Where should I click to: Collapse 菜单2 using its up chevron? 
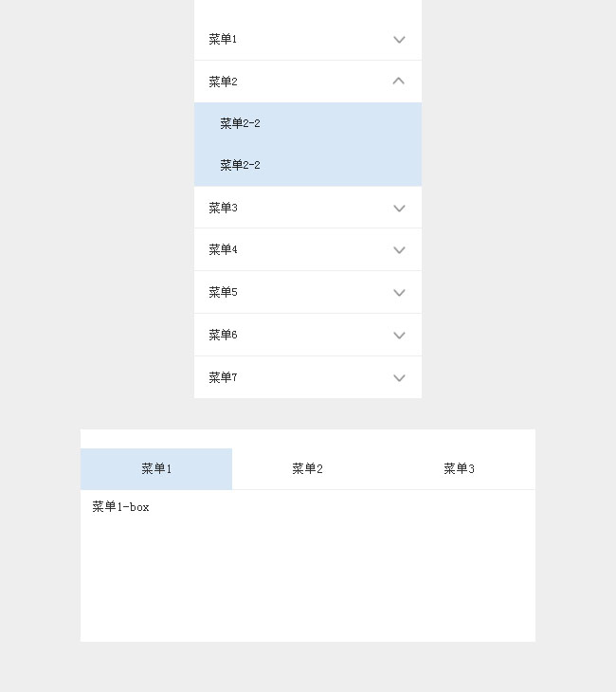point(399,82)
